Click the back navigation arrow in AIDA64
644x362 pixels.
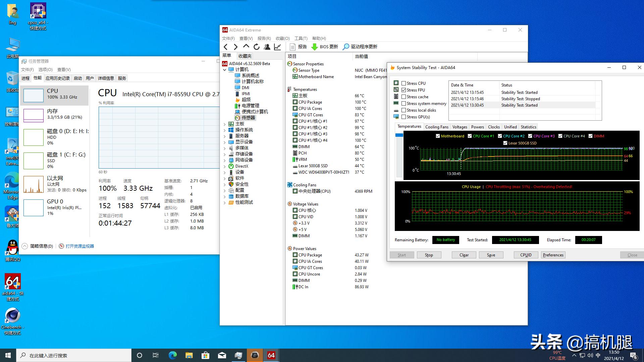(x=225, y=47)
